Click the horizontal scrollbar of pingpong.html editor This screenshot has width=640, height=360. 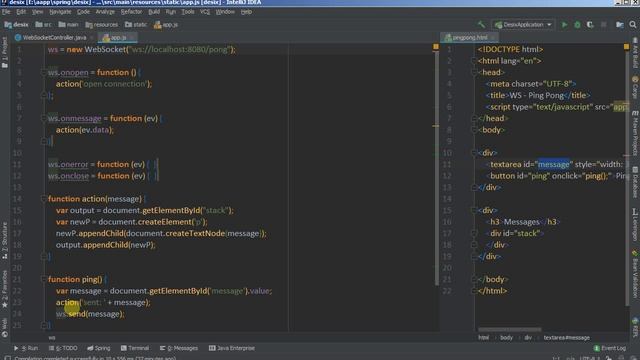tap(509, 329)
